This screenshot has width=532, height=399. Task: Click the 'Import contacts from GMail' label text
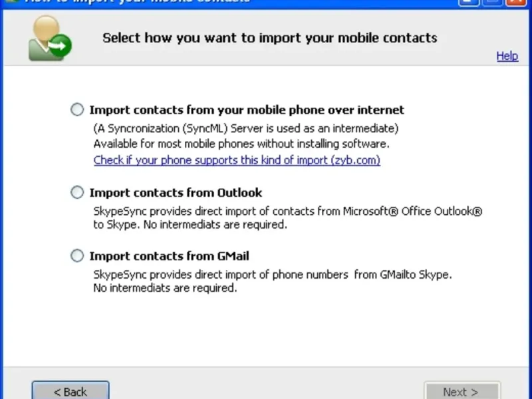169,256
